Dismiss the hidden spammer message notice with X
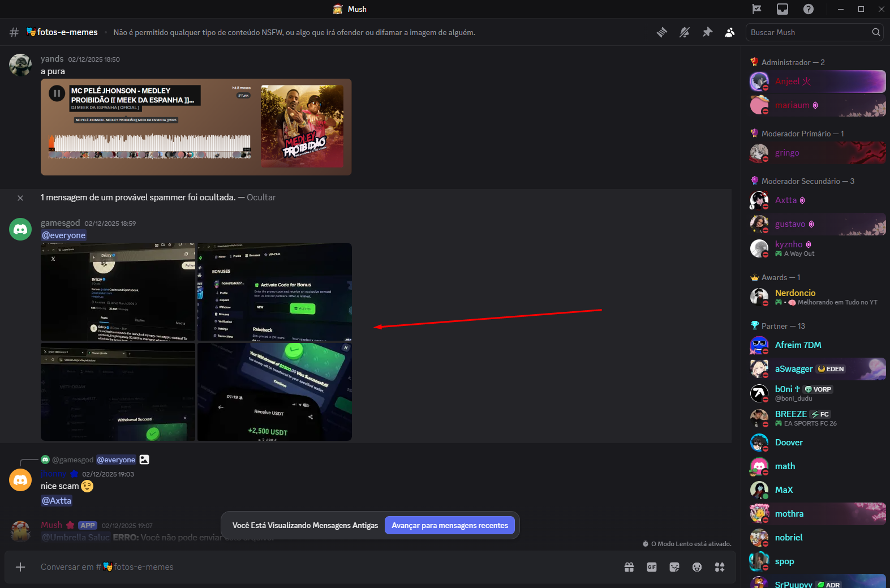This screenshot has width=890, height=588. (20, 198)
